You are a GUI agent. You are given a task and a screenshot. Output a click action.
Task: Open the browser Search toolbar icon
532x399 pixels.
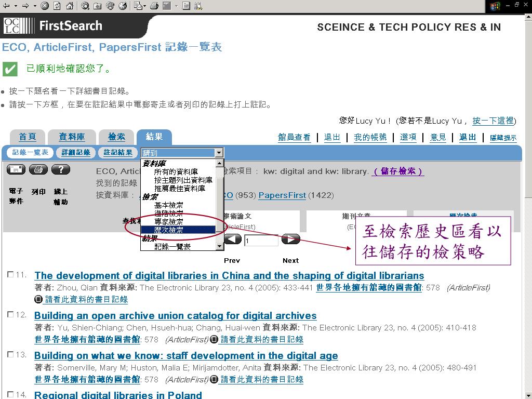coord(86,5)
